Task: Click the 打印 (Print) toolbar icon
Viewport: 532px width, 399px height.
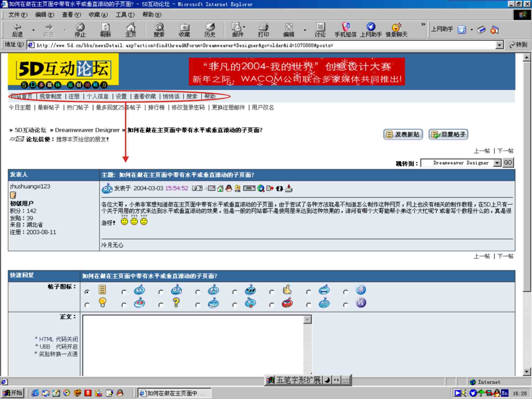Action: 263,30
